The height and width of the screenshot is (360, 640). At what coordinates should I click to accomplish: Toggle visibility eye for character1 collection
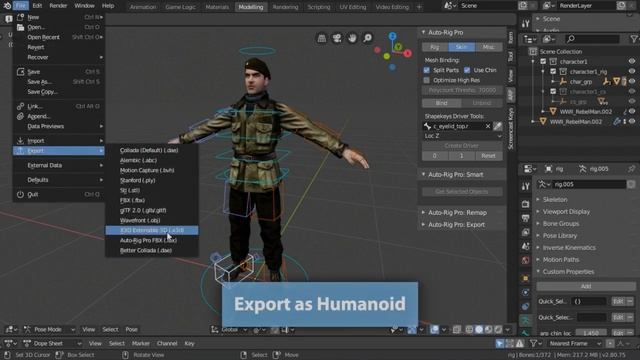632,61
